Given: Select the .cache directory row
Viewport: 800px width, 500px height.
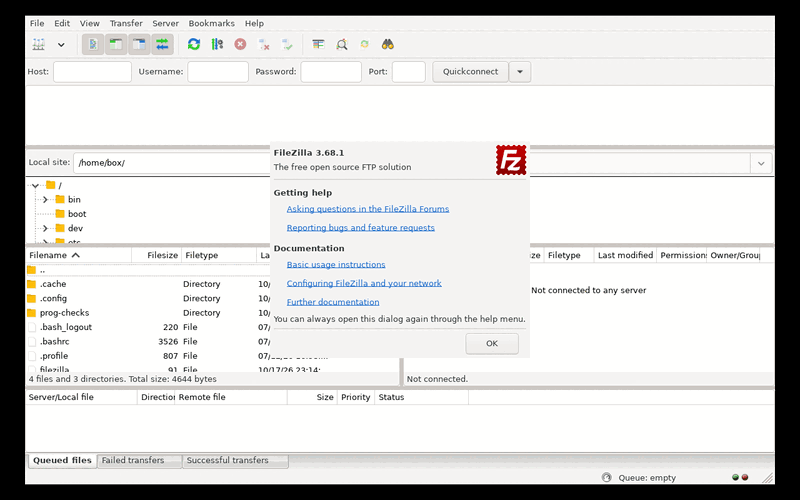Looking at the screenshot, I should 148,284.
